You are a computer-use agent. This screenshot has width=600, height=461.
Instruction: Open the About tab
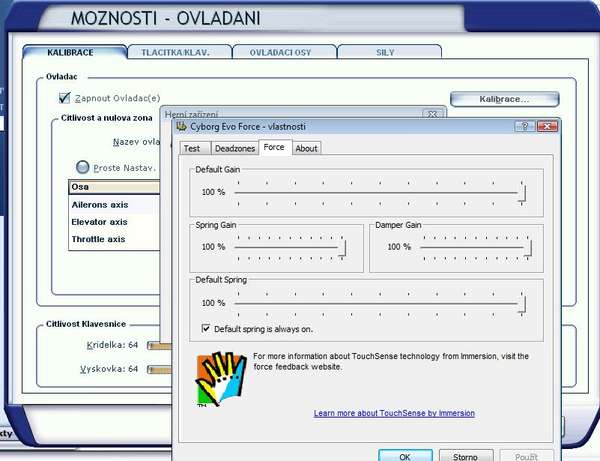pos(307,148)
